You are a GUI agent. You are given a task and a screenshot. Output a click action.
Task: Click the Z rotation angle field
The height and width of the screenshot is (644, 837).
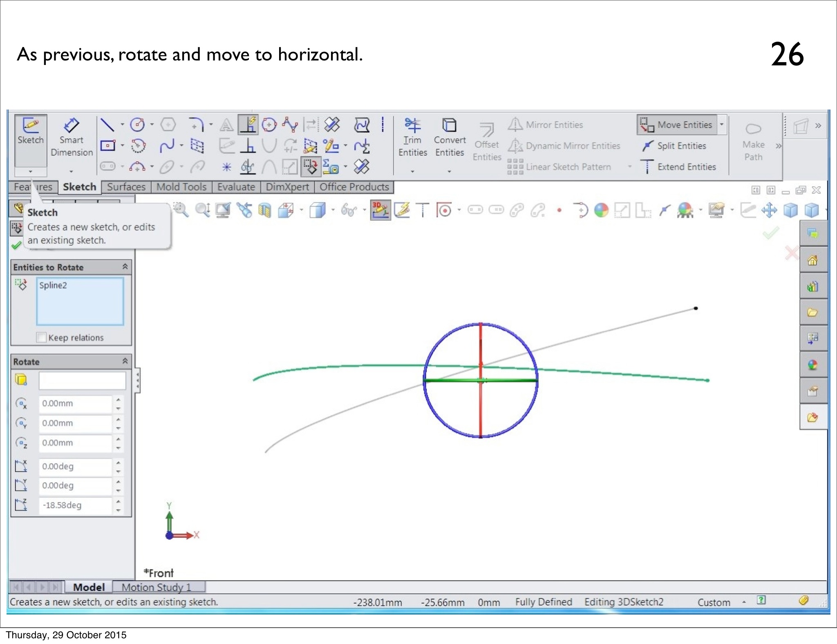point(75,505)
